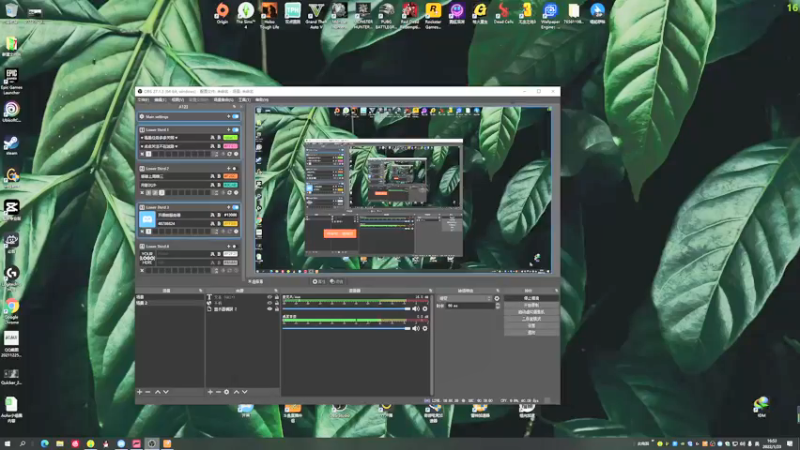Open the 帮助(H) Help menu
This screenshot has width=800, height=450.
262,100
